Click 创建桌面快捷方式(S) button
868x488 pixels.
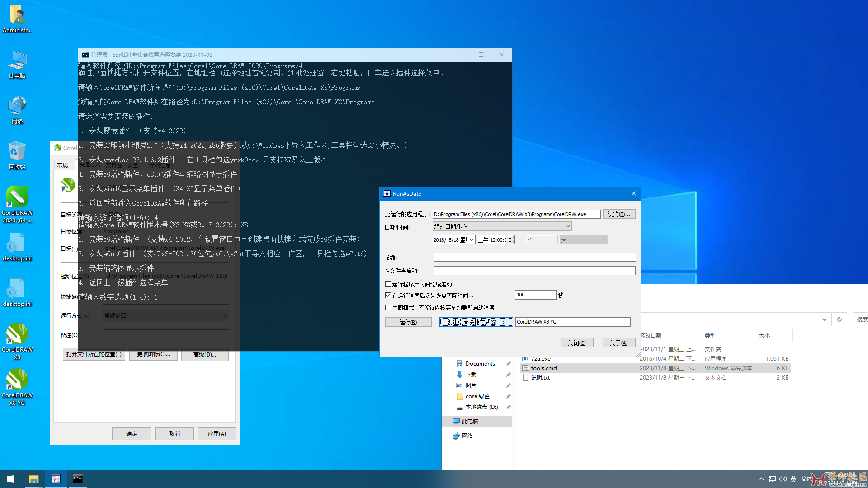pos(476,322)
